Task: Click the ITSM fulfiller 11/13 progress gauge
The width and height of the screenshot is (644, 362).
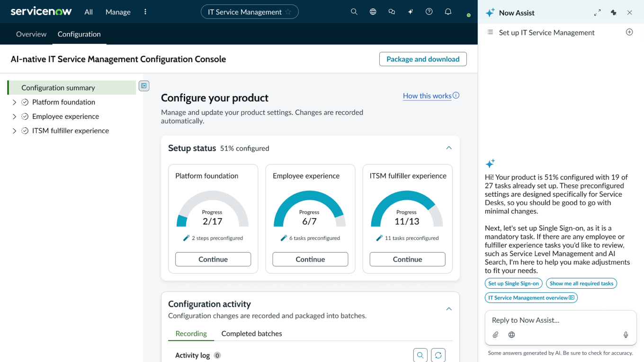Action: tap(407, 209)
